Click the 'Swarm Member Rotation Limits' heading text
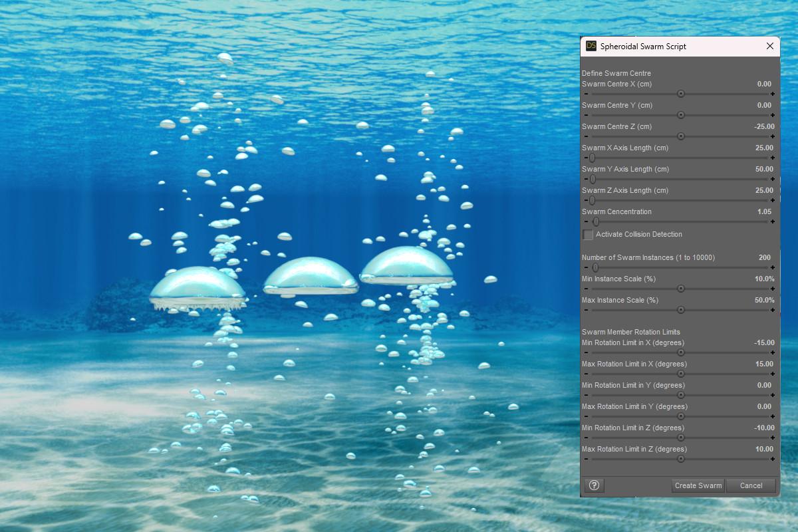This screenshot has height=532, width=798. click(x=631, y=332)
